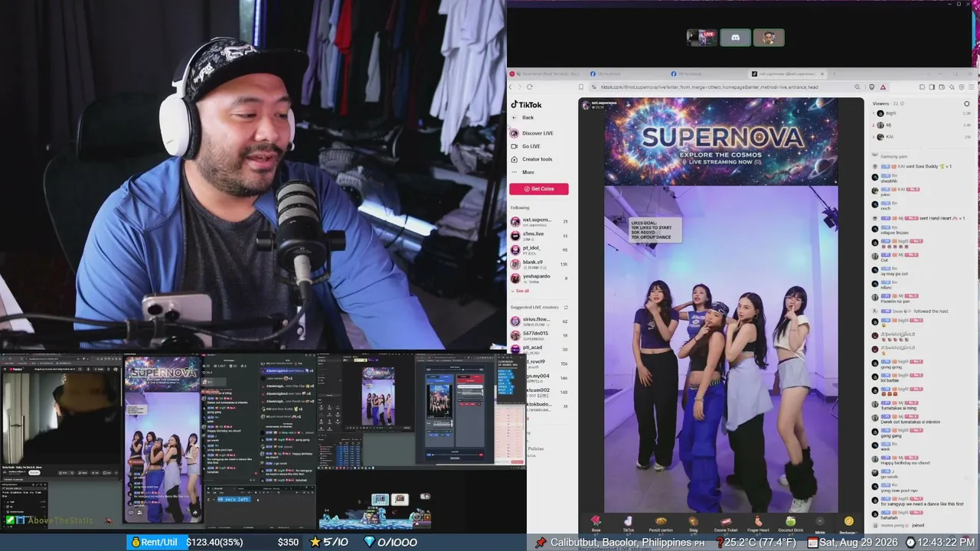Click the TikTok logo in the sidebar
This screenshot has width=980, height=551.
coord(527,105)
